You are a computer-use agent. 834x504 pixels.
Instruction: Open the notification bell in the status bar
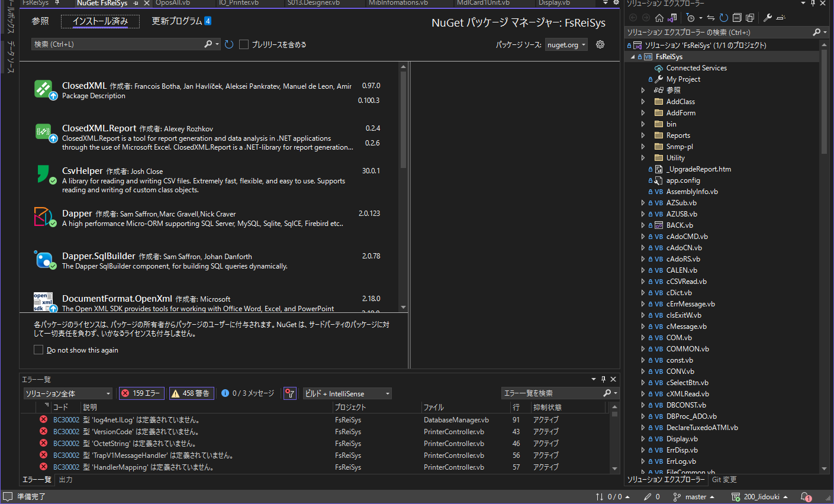pyautogui.click(x=805, y=497)
